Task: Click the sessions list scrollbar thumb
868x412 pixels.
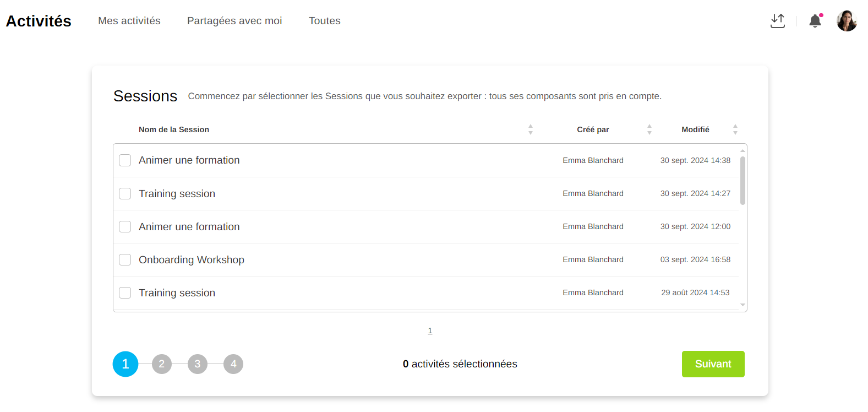Action: click(743, 181)
